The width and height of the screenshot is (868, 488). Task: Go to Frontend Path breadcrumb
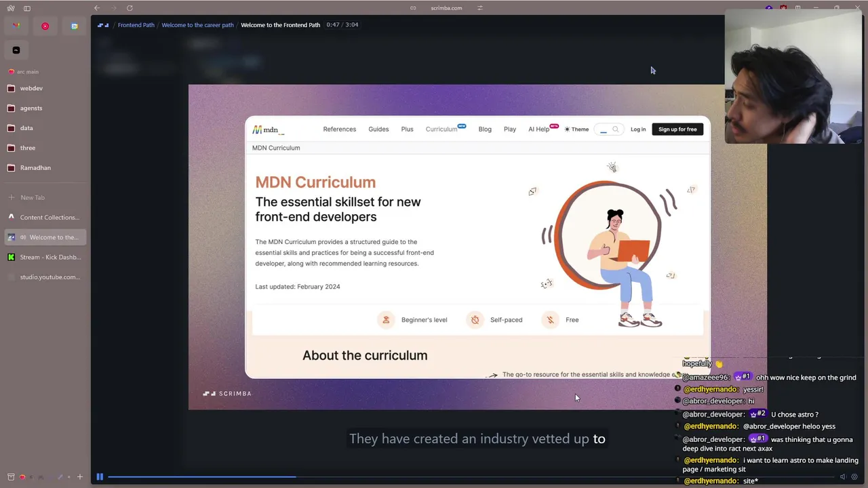(136, 25)
